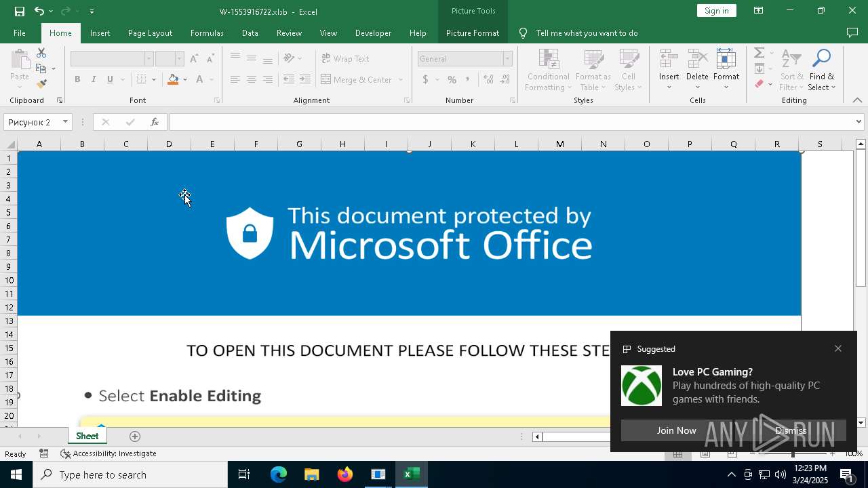Increase font size with the larger A
This screenshot has width=868, height=488.
[194, 59]
